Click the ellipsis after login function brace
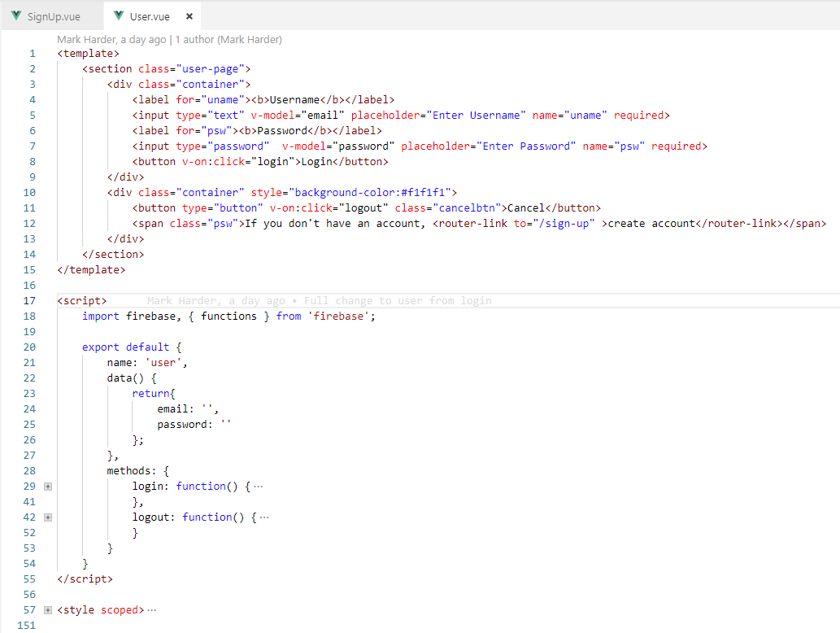The width and height of the screenshot is (840, 633). 259,487
